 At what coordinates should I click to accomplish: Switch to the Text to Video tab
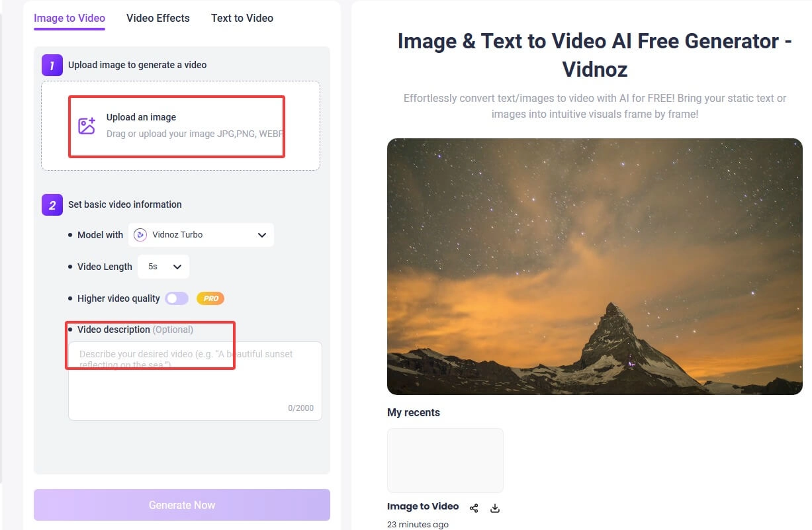[x=242, y=18]
